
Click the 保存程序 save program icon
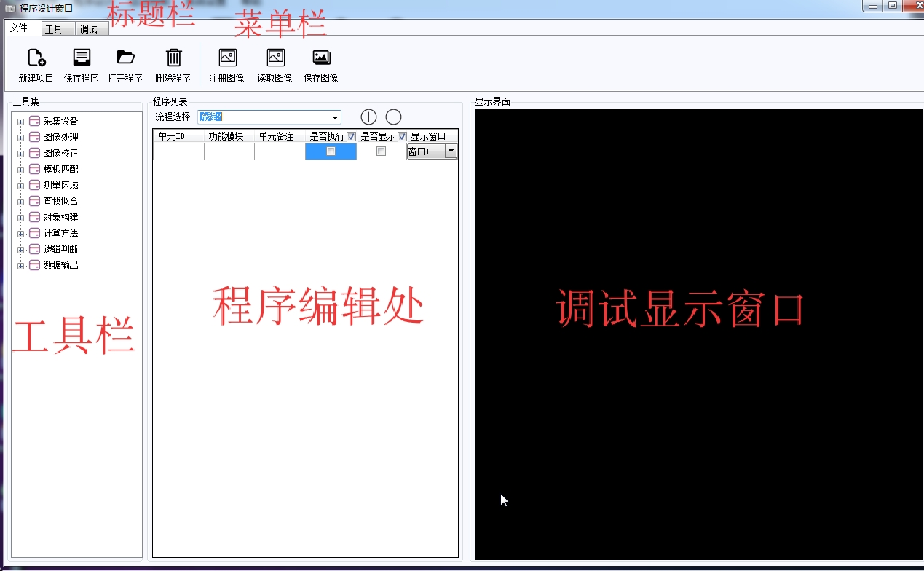[82, 58]
